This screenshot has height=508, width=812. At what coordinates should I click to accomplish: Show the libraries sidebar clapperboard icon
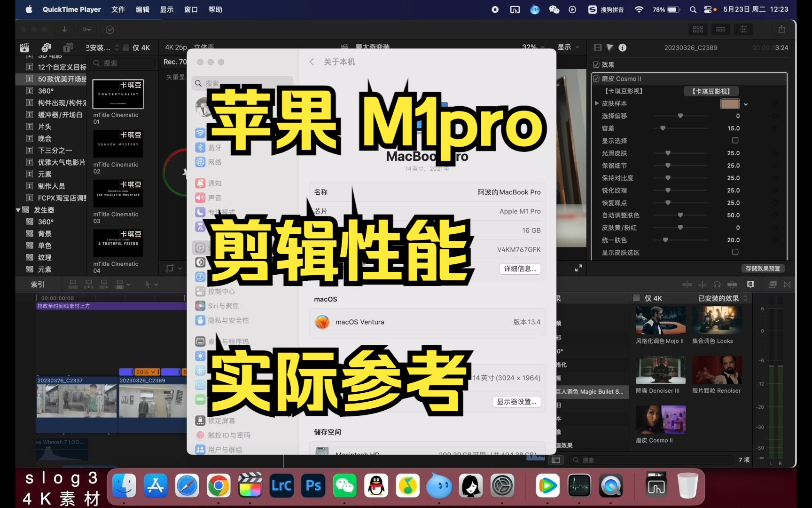25,48
